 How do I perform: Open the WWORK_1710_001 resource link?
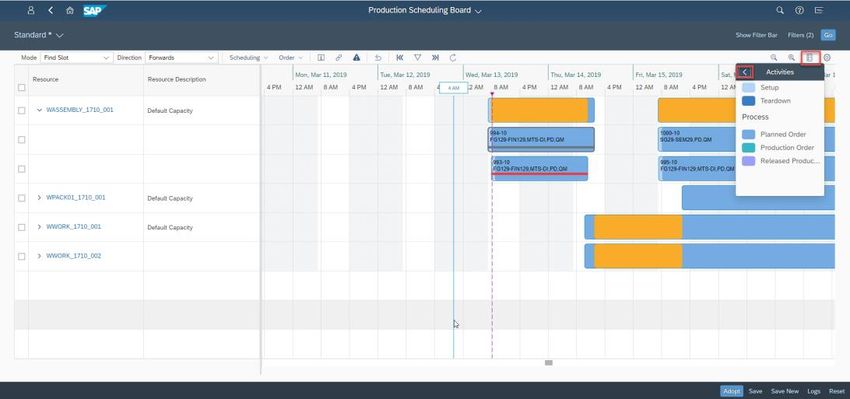(x=74, y=227)
